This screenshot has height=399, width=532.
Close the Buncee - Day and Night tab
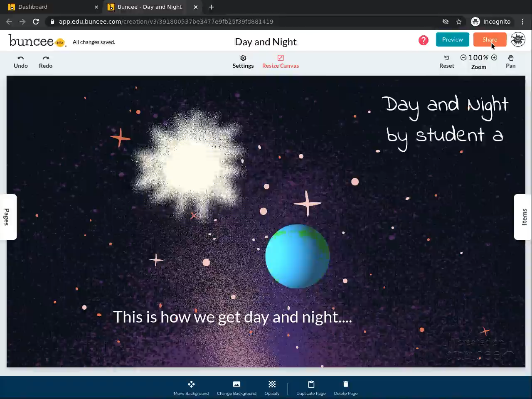click(196, 7)
